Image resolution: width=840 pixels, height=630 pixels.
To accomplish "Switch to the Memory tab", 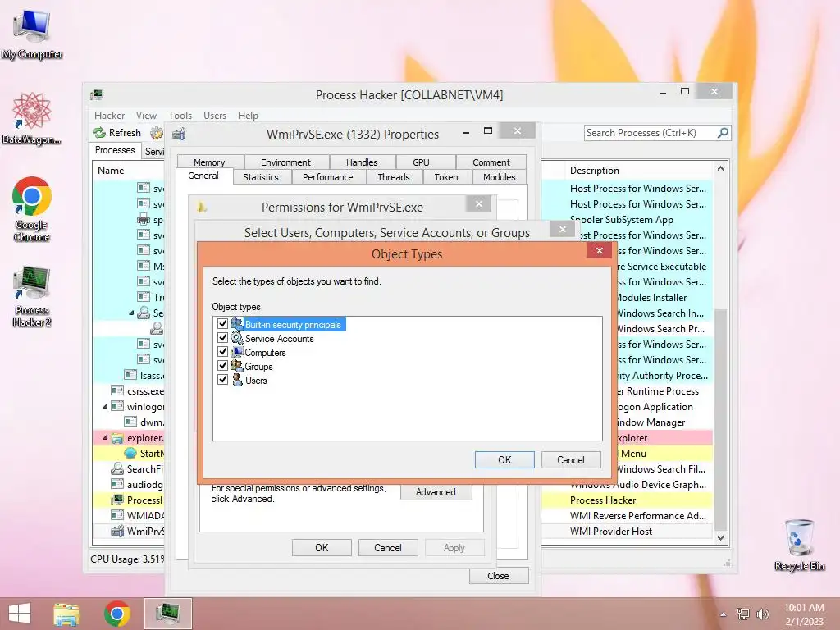I will [x=209, y=162].
